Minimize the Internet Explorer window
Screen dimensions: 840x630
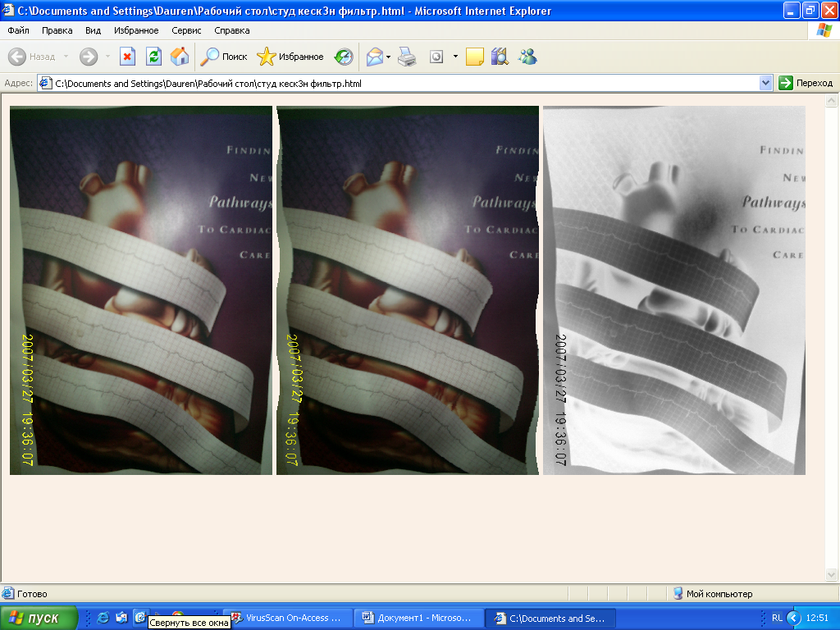[x=792, y=10]
